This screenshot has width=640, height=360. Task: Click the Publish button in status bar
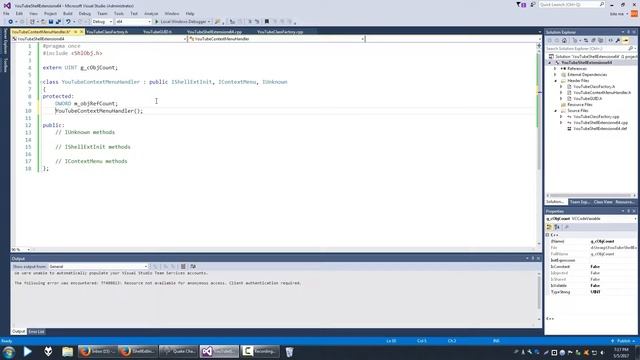click(624, 341)
